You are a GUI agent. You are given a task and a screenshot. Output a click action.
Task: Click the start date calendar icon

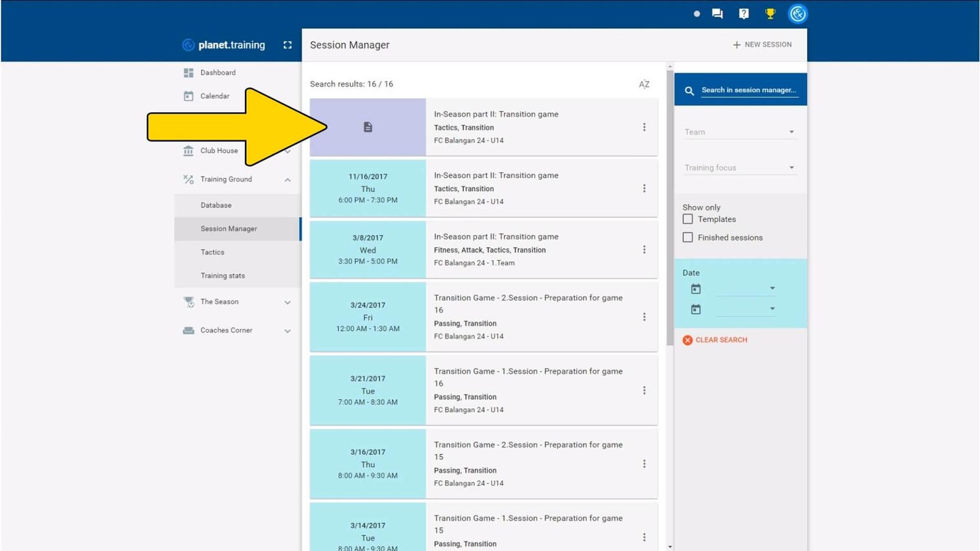pos(695,289)
